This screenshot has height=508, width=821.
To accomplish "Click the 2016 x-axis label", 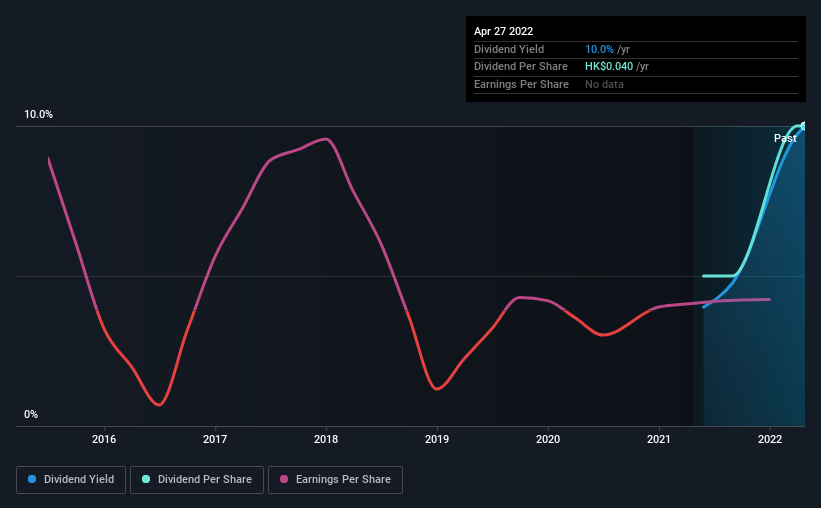I will pos(104,439).
